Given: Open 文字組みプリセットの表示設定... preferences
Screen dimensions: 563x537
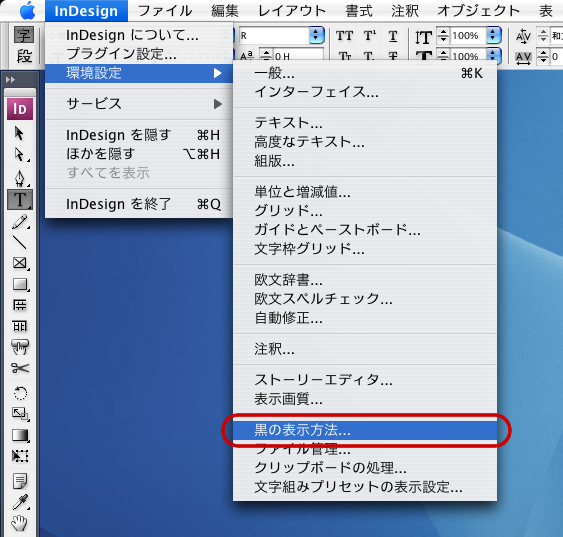Looking at the screenshot, I should click(365, 487).
